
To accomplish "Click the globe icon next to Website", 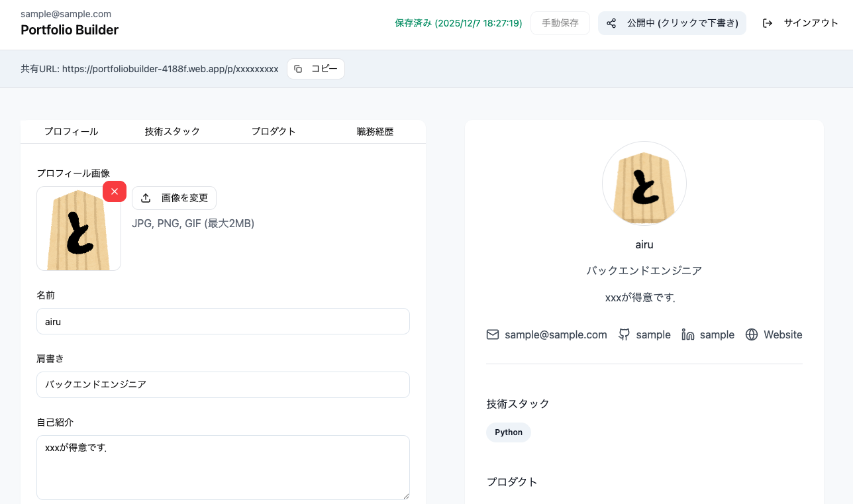I will [751, 334].
